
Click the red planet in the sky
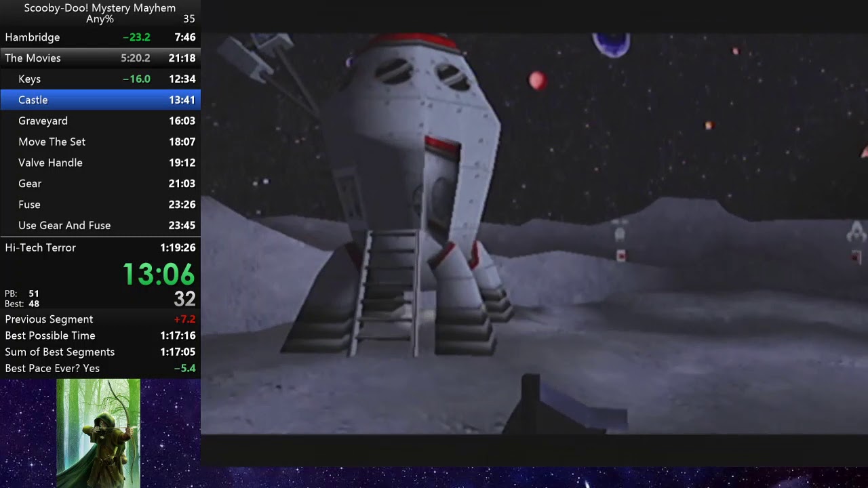point(537,81)
